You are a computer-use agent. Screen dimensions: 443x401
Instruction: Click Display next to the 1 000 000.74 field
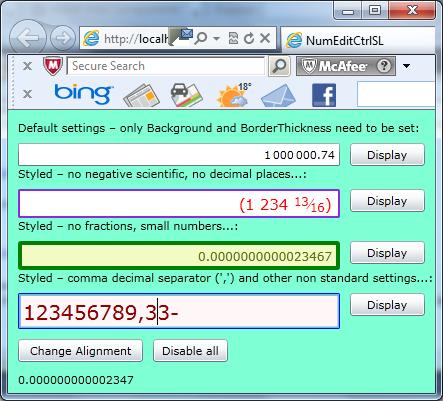(x=387, y=155)
